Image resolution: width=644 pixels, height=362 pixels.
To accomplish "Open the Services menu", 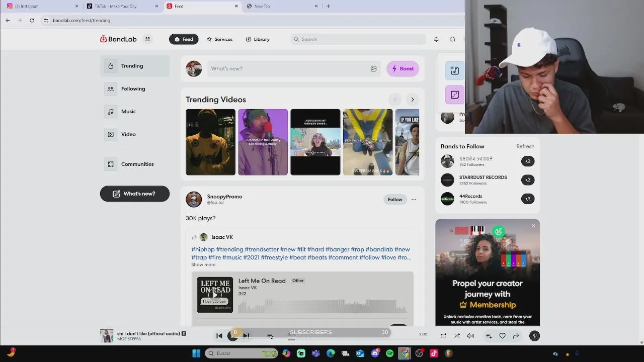I will point(219,39).
